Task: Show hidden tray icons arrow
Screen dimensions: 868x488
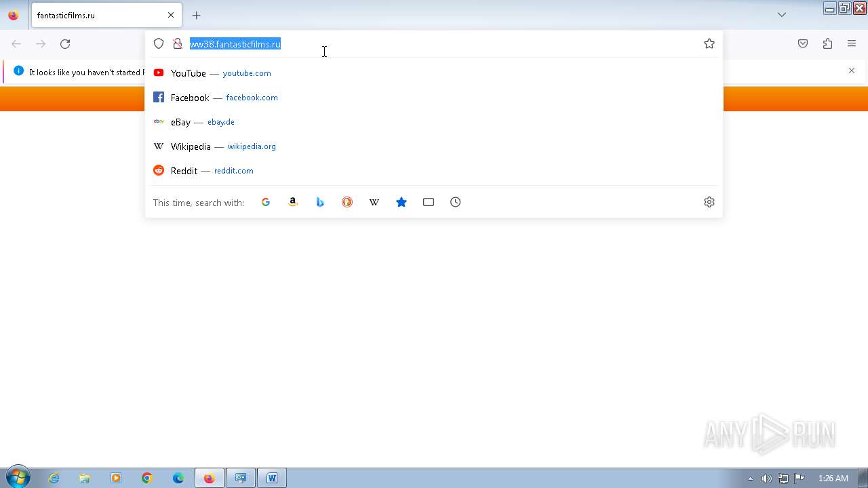Action: (x=750, y=479)
